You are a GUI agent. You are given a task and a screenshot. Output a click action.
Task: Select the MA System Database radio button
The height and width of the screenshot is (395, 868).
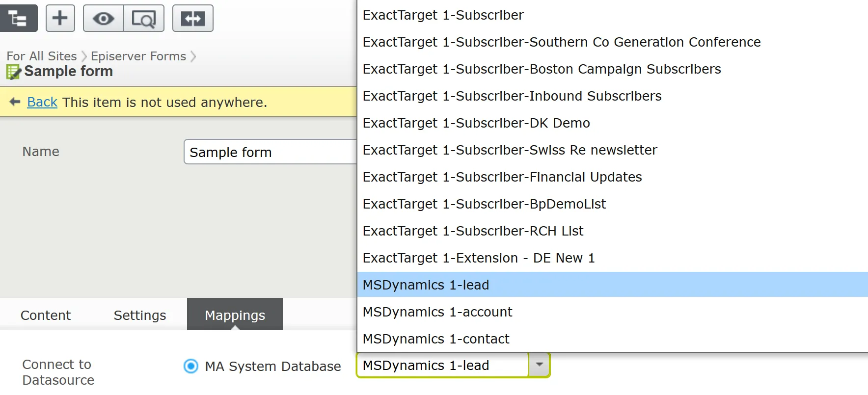191,366
